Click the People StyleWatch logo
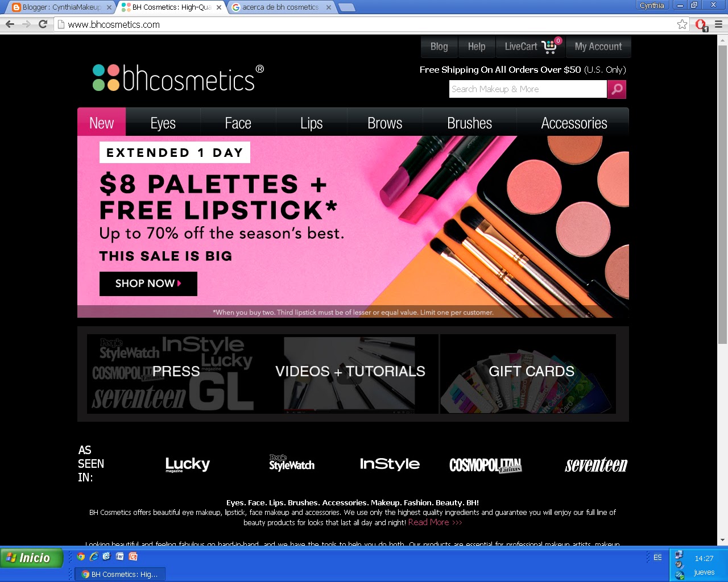The width and height of the screenshot is (728, 582). [291, 463]
